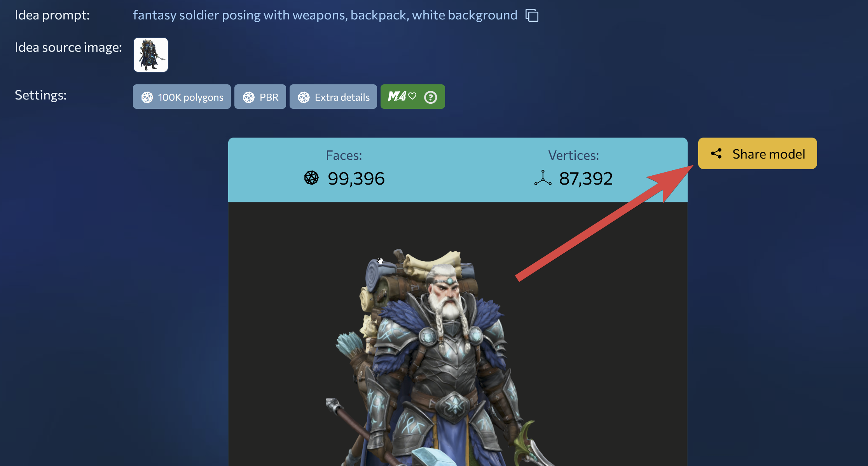Screen dimensions: 868x466
Task: Click the Share model button
Action: click(x=757, y=154)
